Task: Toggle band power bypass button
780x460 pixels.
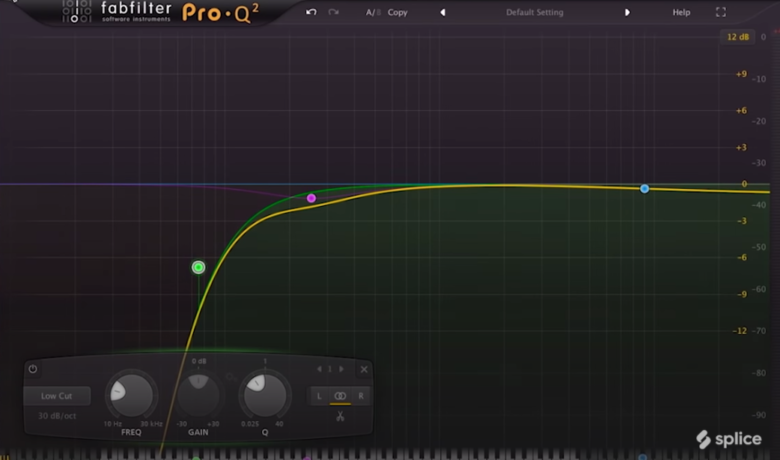Action: coord(33,369)
